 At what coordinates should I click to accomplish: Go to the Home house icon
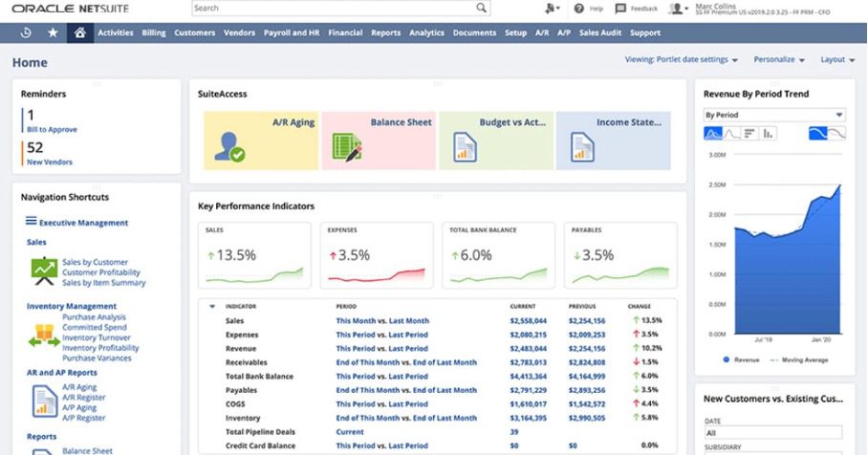[79, 32]
